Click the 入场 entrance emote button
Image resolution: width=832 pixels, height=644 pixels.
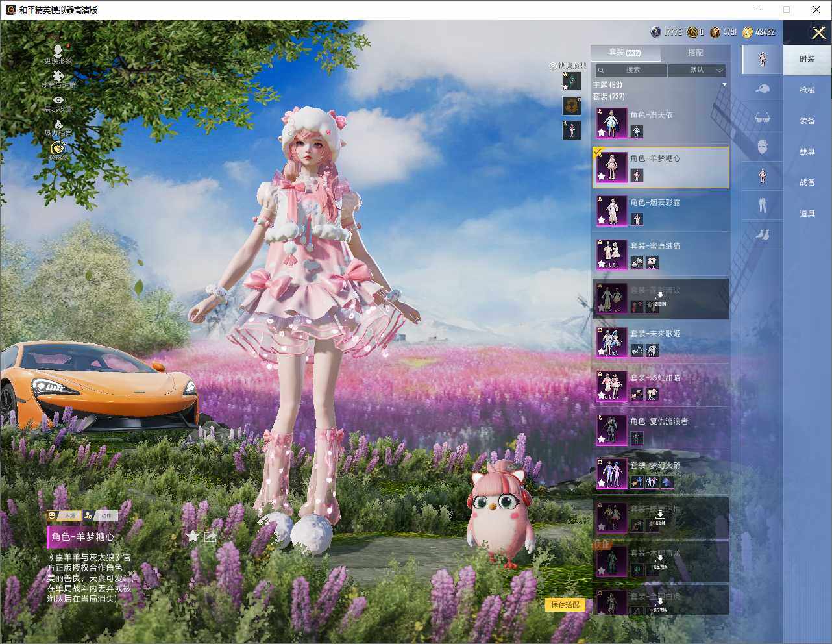point(63,515)
